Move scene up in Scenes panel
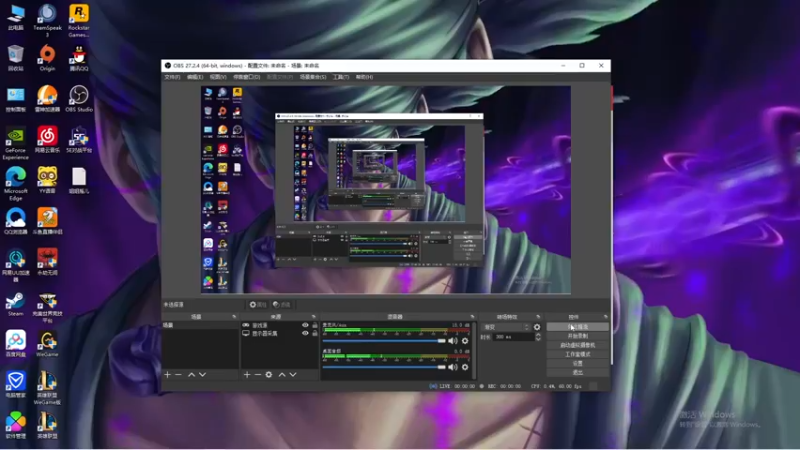The width and height of the screenshot is (800, 450). pyautogui.click(x=191, y=374)
